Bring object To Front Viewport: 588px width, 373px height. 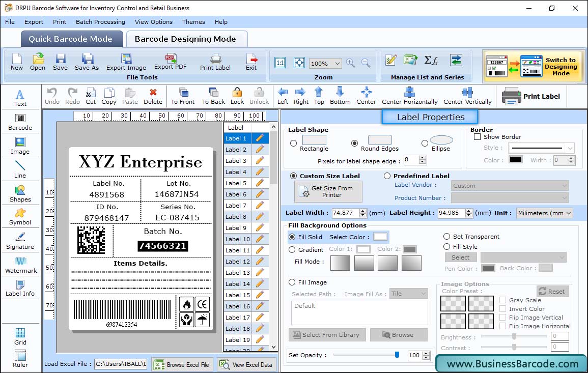point(183,96)
